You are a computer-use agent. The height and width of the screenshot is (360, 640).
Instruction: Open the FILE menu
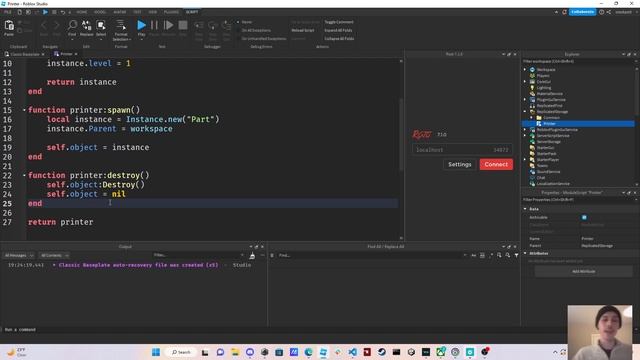(x=8, y=12)
